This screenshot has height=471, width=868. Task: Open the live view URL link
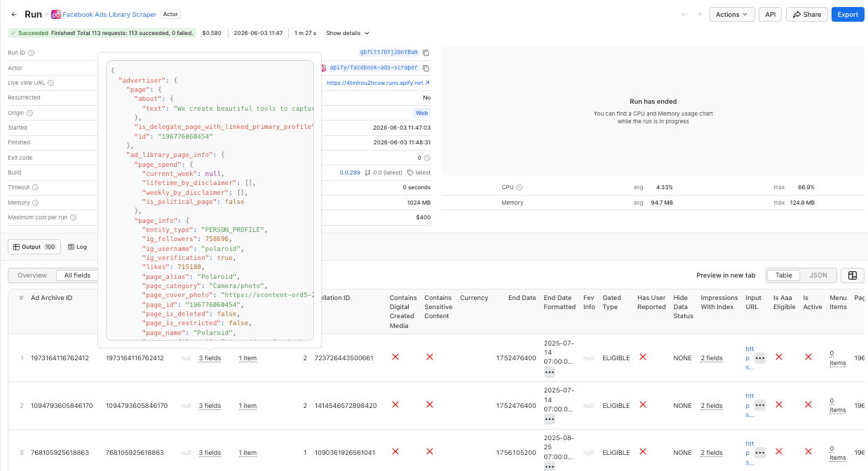point(378,83)
